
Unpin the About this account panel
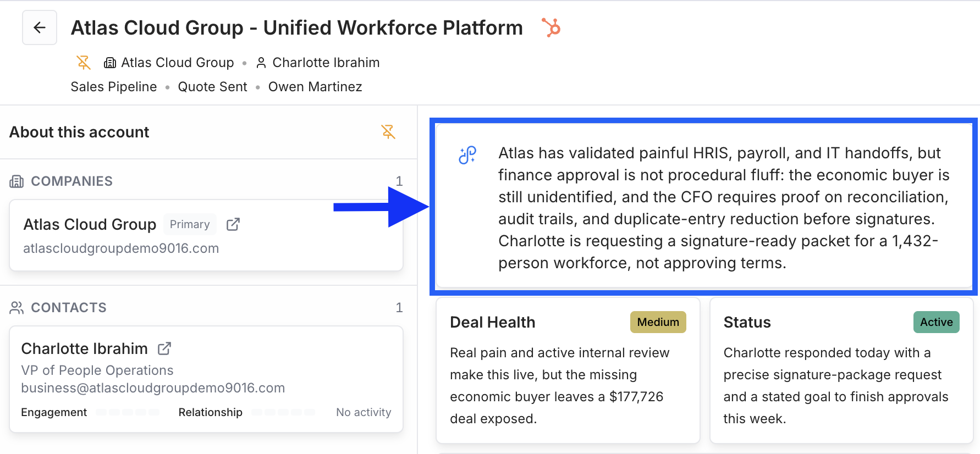pyautogui.click(x=388, y=132)
